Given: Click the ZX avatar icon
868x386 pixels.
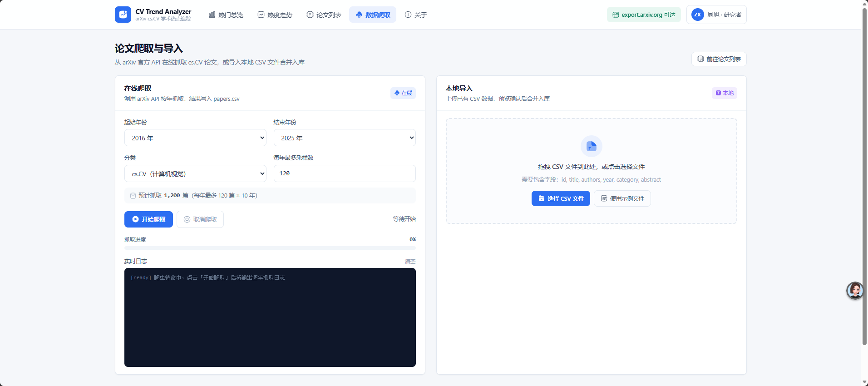Looking at the screenshot, I should 698,15.
